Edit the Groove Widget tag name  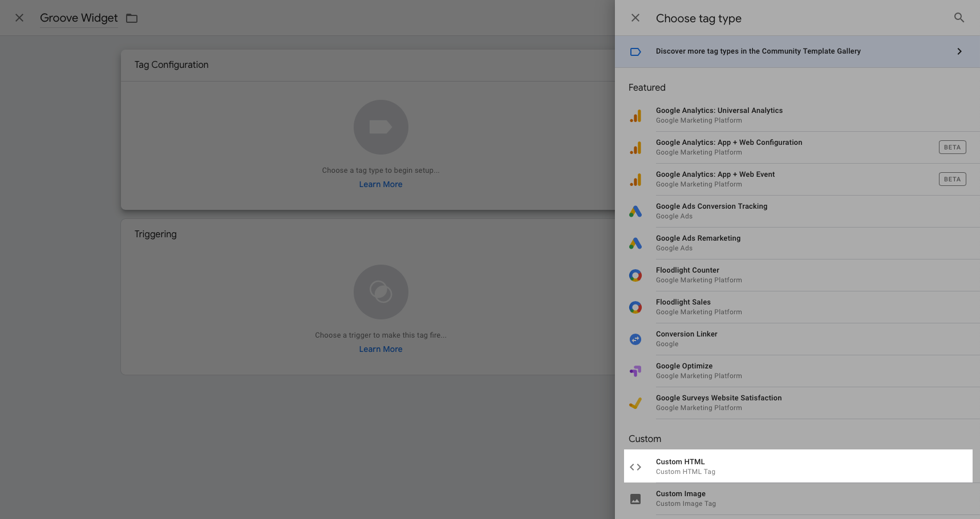click(x=79, y=18)
